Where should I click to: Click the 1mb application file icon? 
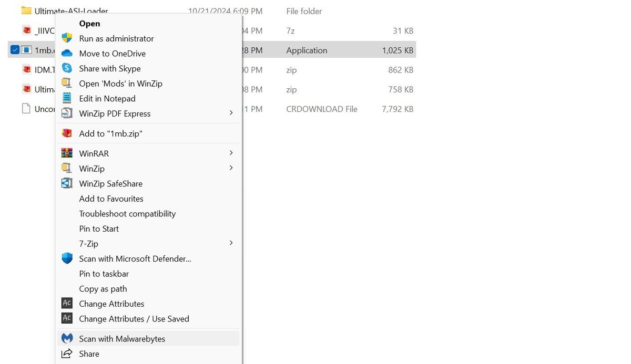(26, 50)
